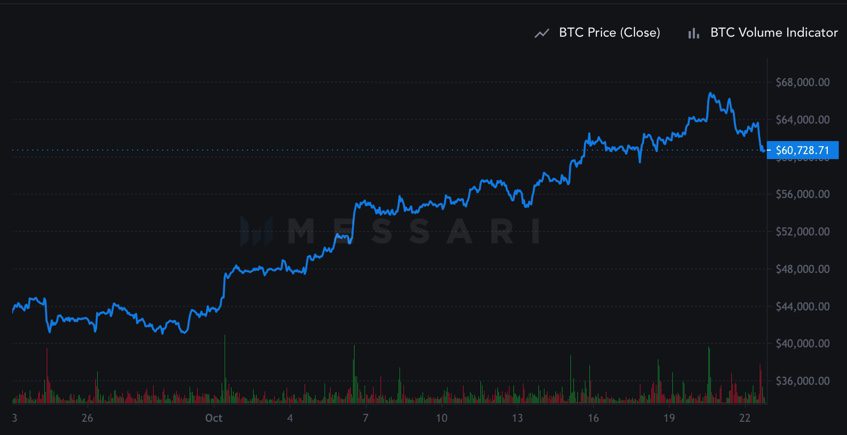Click the BTC Volume Indicator bars icon
This screenshot has height=435, width=847.
tap(693, 33)
